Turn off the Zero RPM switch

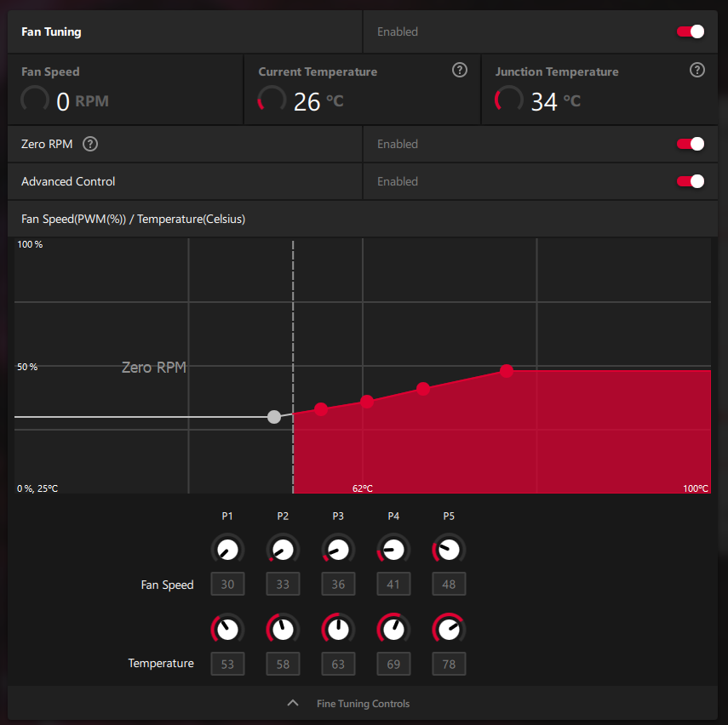click(x=691, y=144)
